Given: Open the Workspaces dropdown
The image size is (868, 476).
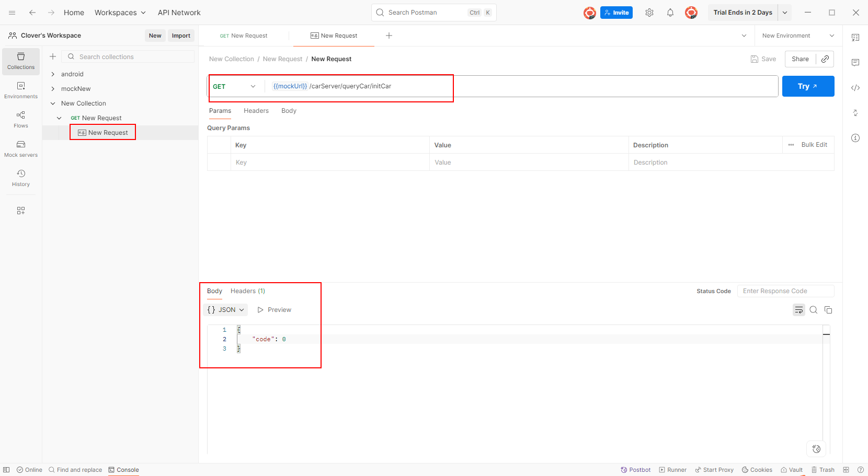Looking at the screenshot, I should (x=120, y=13).
